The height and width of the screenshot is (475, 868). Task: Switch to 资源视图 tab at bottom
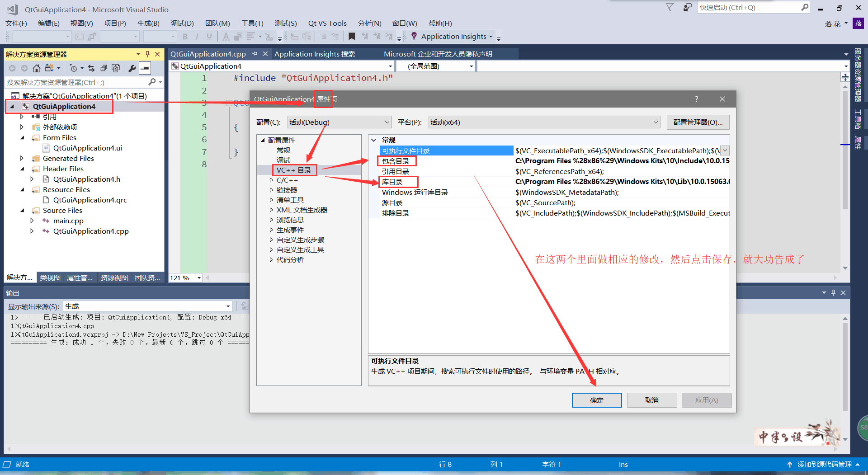114,277
